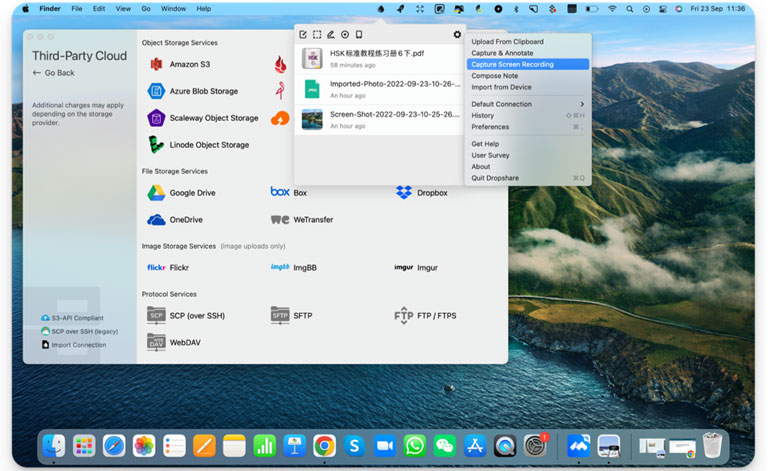Screen dimensions: 768x471
Task: Connect Google Drive
Action: click(x=181, y=193)
